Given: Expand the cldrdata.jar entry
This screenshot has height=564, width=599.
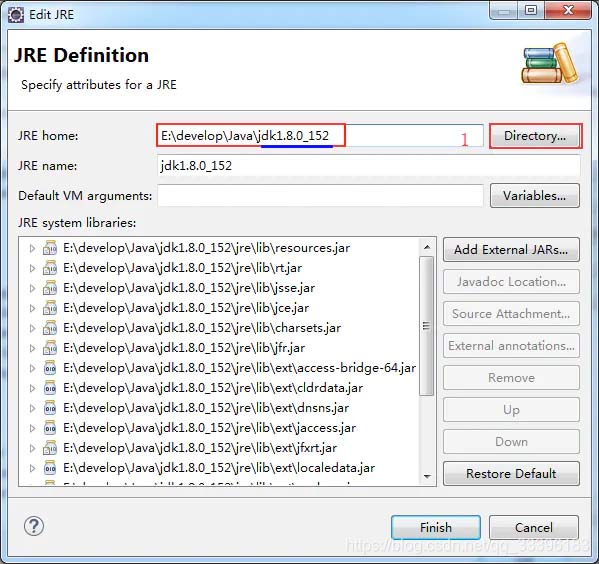Looking at the screenshot, I should 32,388.
